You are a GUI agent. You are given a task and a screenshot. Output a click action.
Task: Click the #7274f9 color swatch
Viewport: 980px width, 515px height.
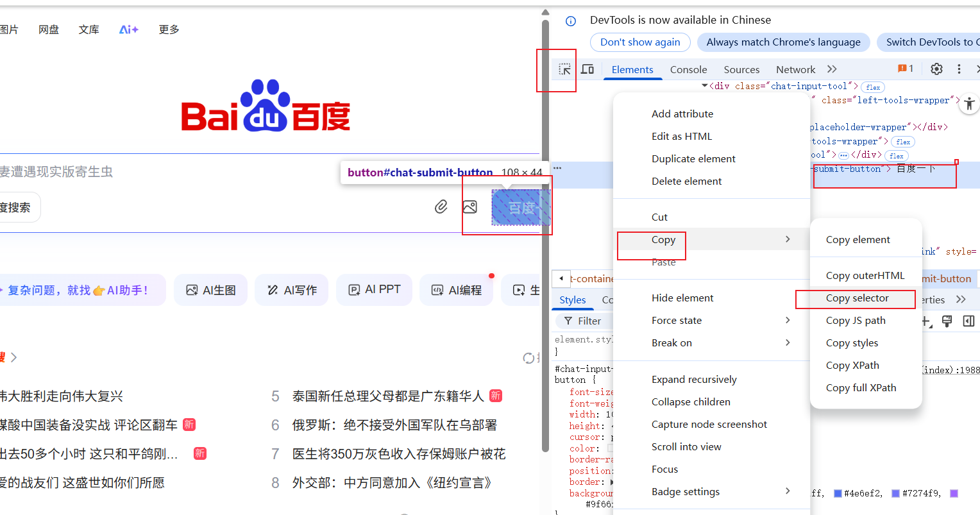(x=896, y=493)
